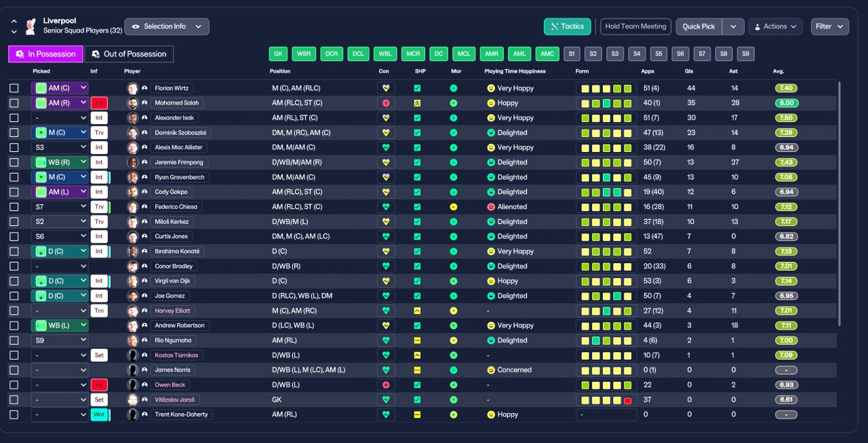868x443 pixels.
Task: Sort by the Avg. column header
Action: [x=778, y=71]
